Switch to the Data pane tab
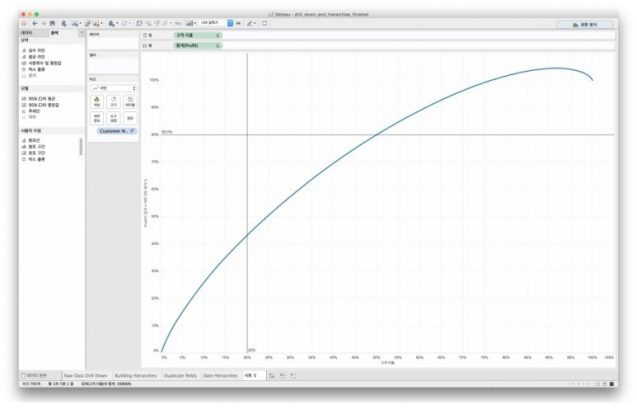 coord(27,33)
